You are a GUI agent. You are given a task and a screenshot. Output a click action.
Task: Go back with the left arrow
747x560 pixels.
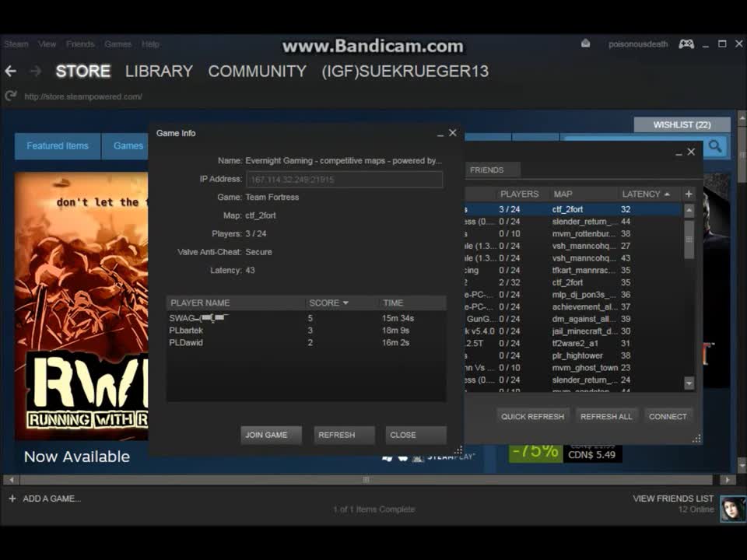10,72
